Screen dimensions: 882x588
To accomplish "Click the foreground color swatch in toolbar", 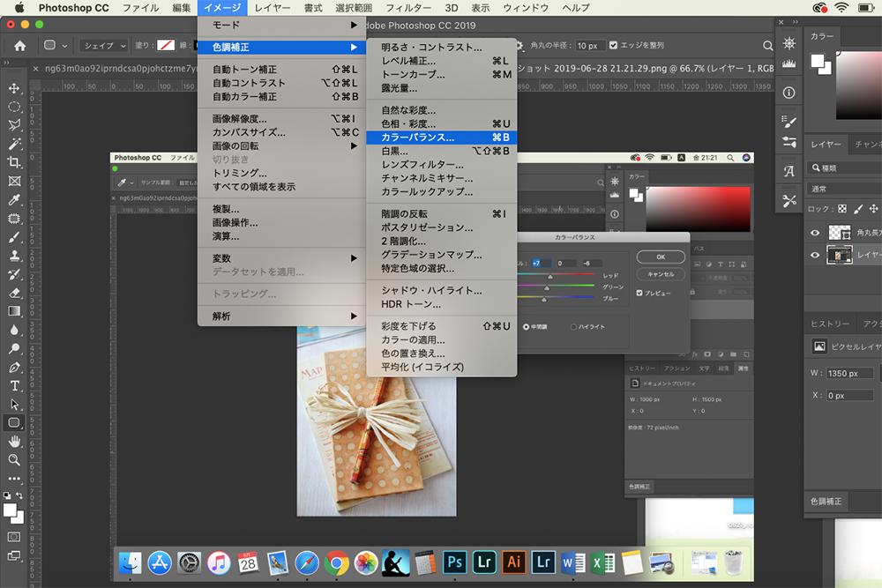I will [10, 510].
